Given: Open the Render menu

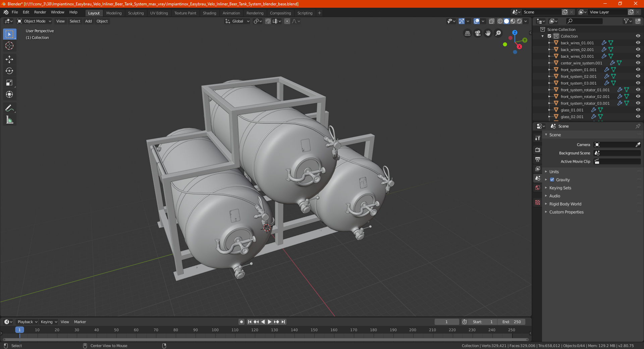Looking at the screenshot, I should click(x=40, y=12).
